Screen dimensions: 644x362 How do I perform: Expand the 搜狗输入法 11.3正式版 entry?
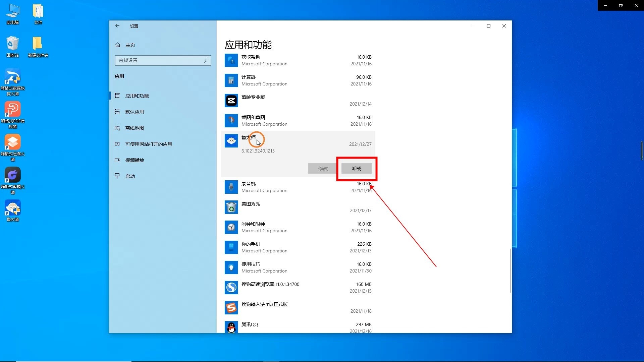(299, 307)
